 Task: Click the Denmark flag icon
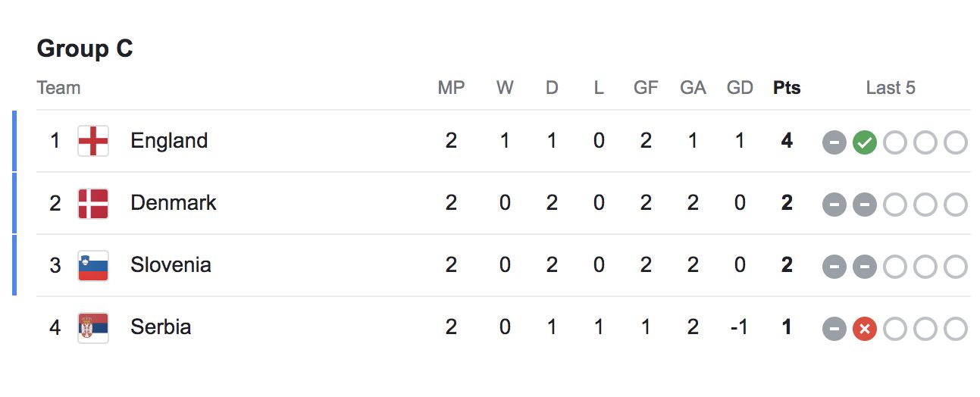[x=93, y=204]
